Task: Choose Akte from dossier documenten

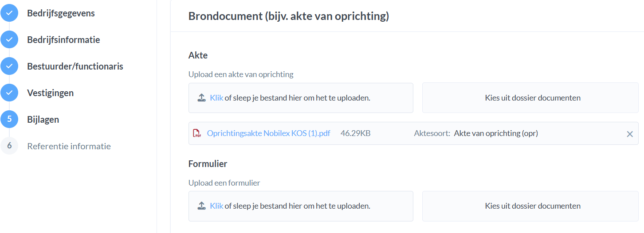Action: pyautogui.click(x=532, y=98)
